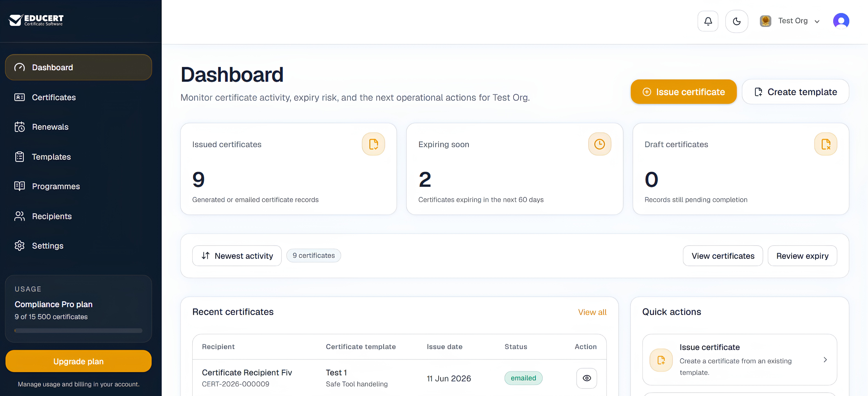
Task: Click the Review expiry button
Action: click(x=802, y=256)
